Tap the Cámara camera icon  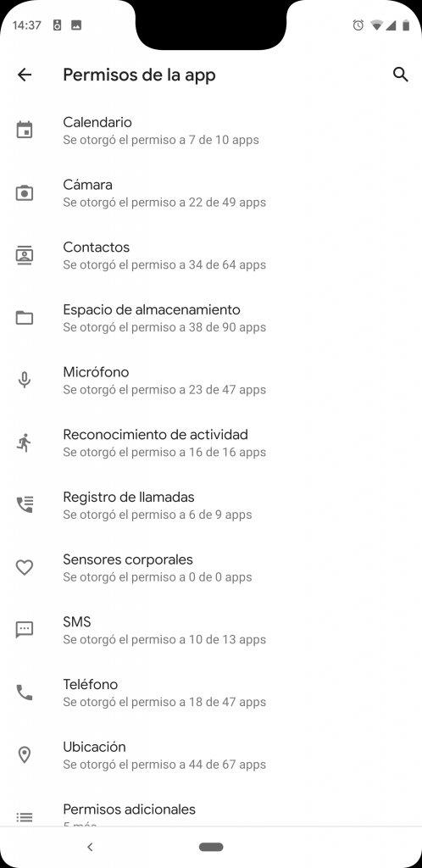25,192
